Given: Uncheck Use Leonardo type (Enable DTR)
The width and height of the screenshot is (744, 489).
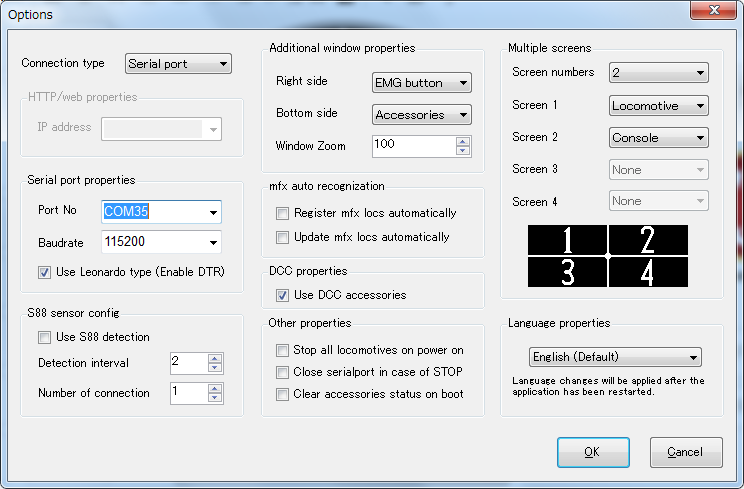Looking at the screenshot, I should [x=45, y=272].
